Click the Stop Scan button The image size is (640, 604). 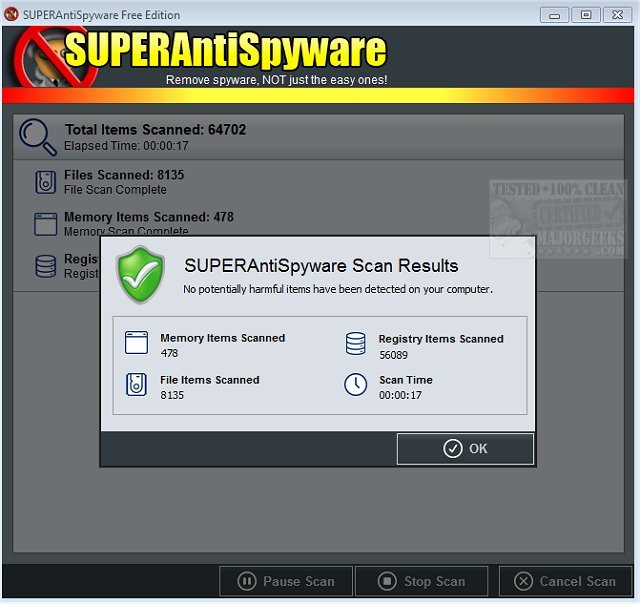pyautogui.click(x=422, y=581)
